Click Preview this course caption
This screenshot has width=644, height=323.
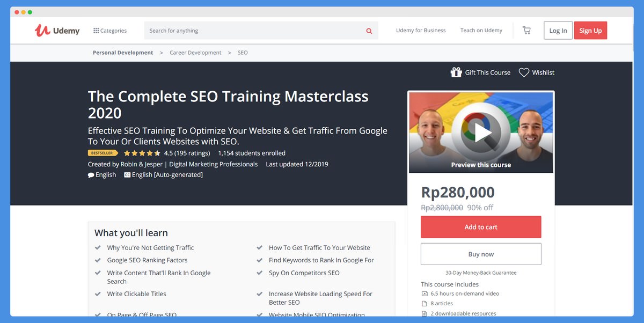tap(481, 165)
